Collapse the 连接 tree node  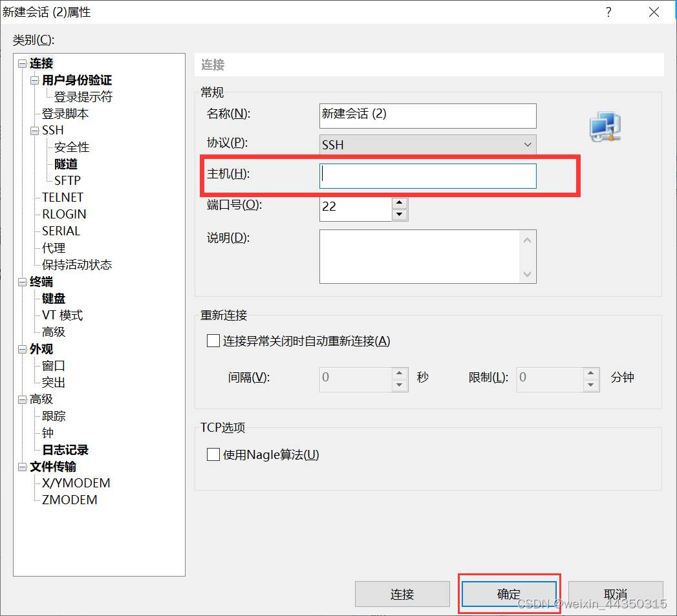point(22,64)
